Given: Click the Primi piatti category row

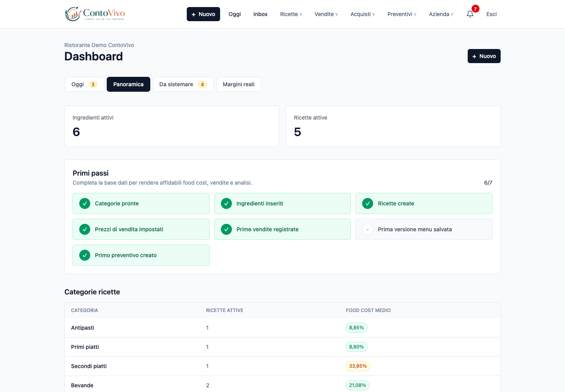Looking at the screenshot, I should point(282,347).
